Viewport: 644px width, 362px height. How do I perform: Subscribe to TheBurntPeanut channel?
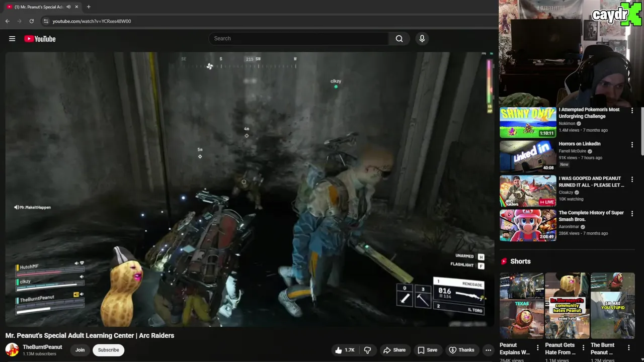coord(109,350)
